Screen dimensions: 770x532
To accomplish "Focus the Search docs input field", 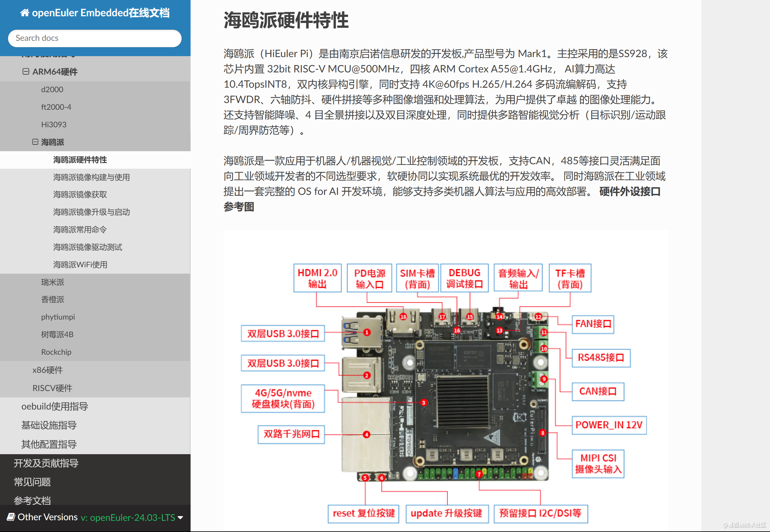I will [x=95, y=38].
